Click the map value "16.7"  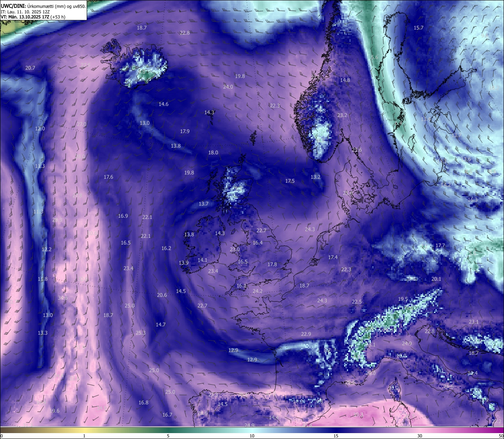(167, 415)
